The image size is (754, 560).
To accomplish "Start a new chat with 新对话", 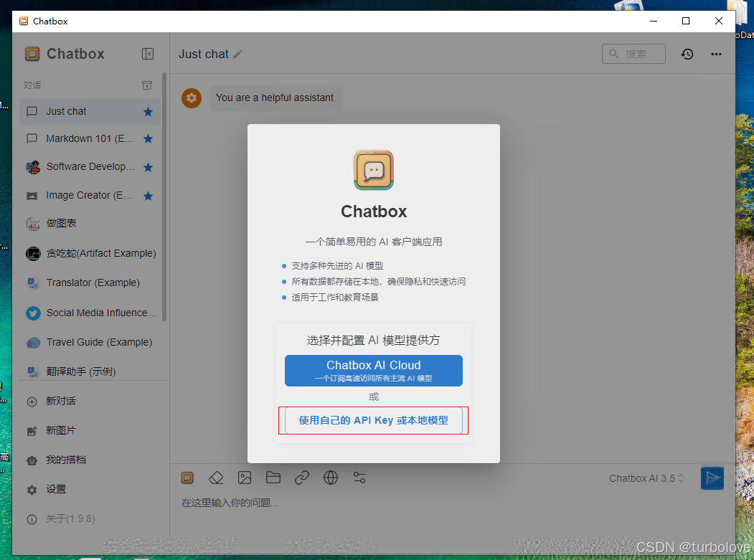I will (90, 402).
